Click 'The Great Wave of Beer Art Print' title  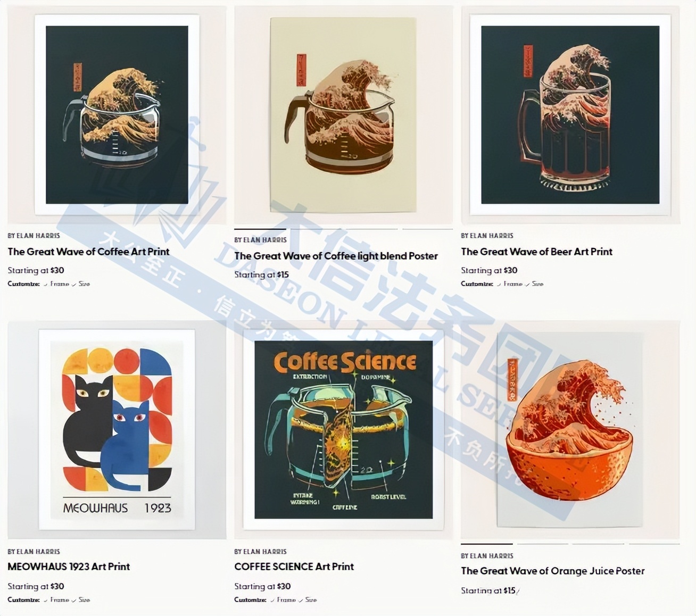click(536, 252)
